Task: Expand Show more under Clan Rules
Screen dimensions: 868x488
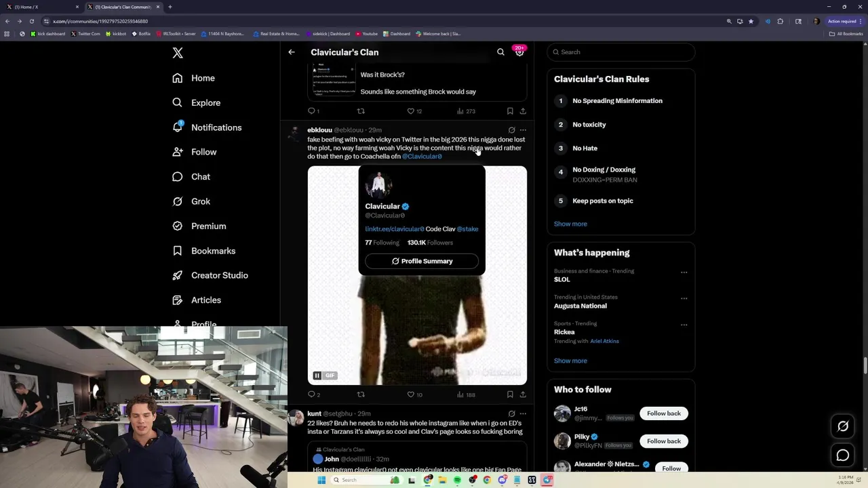Action: (570, 224)
